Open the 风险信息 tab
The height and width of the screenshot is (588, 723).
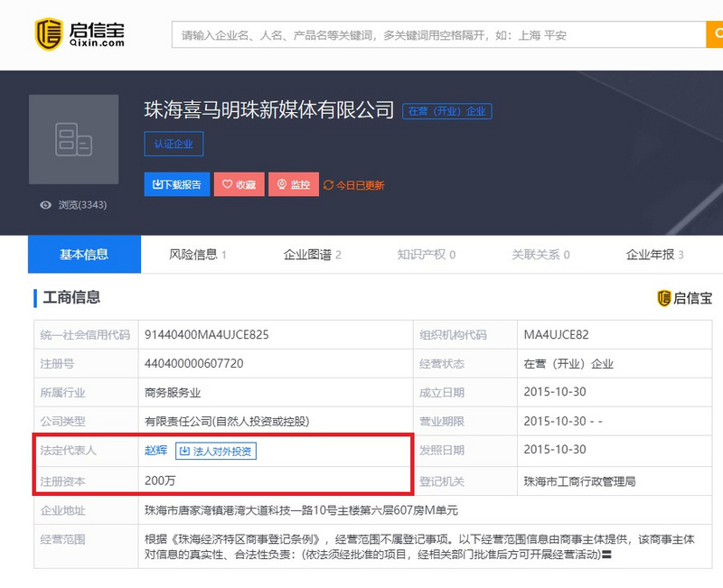point(198,255)
